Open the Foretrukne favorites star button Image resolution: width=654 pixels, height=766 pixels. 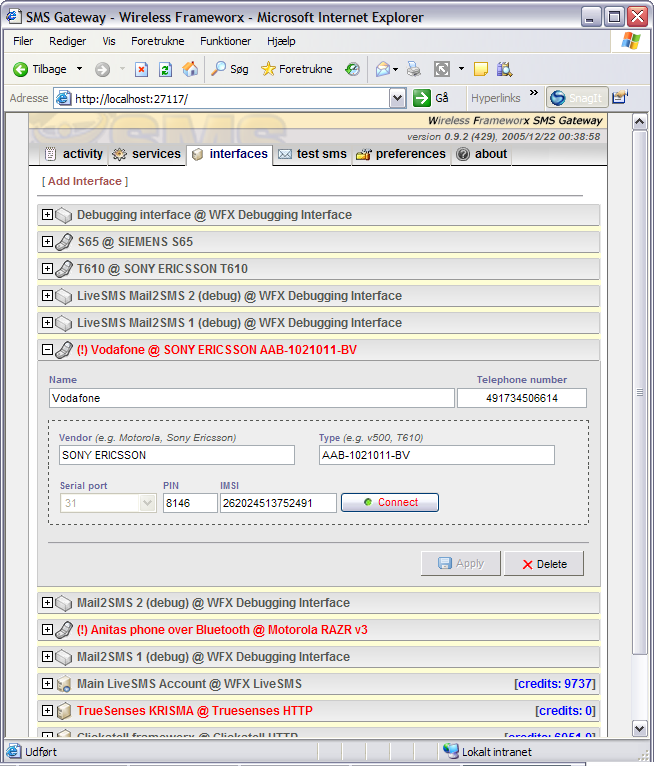296,69
